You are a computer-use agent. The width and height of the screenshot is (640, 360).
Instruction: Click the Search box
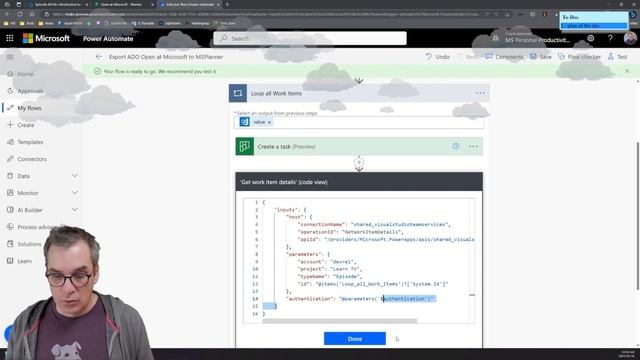pyautogui.click(x=310, y=38)
